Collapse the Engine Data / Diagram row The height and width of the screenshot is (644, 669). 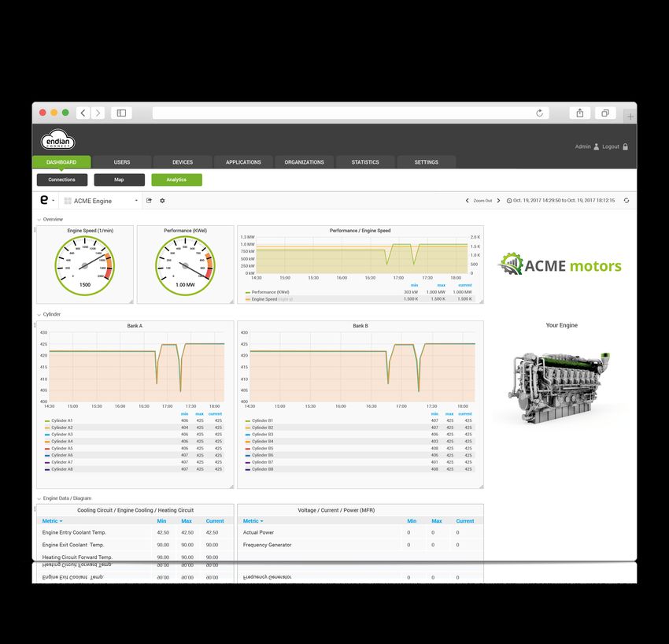(64, 498)
